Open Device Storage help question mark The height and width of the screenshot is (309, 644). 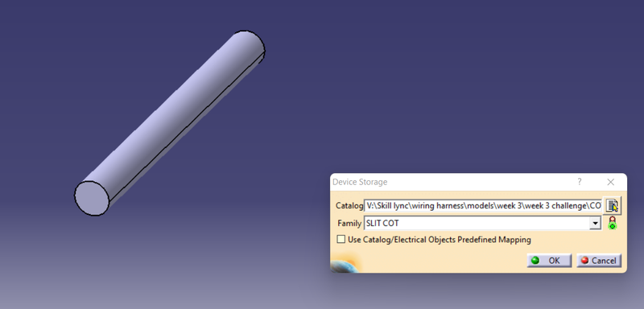click(x=580, y=182)
